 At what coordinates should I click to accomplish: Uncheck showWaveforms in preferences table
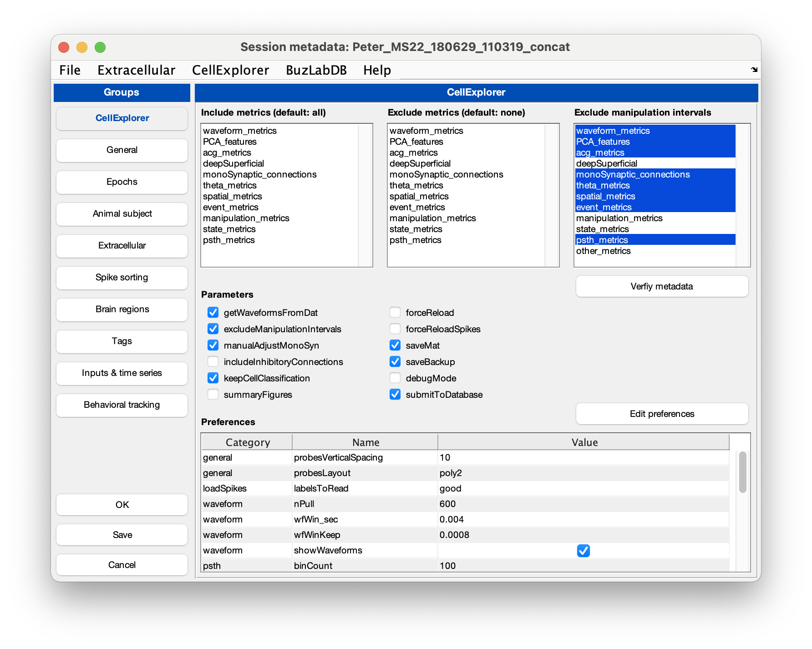[584, 551]
